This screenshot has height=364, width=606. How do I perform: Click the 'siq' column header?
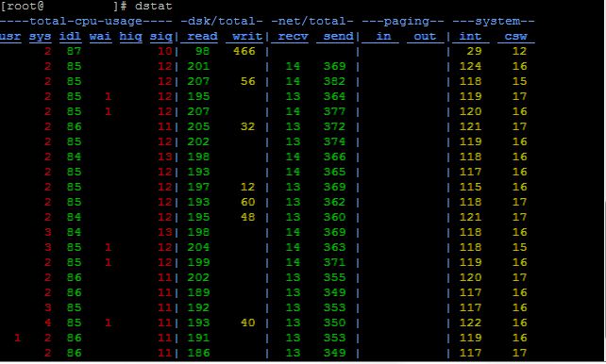point(160,36)
